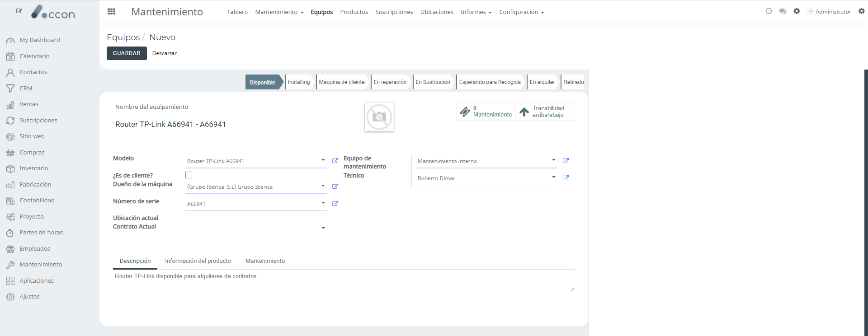The image size is (868, 336).
Task: Click the clock activities icon in top bar
Action: pos(769,11)
